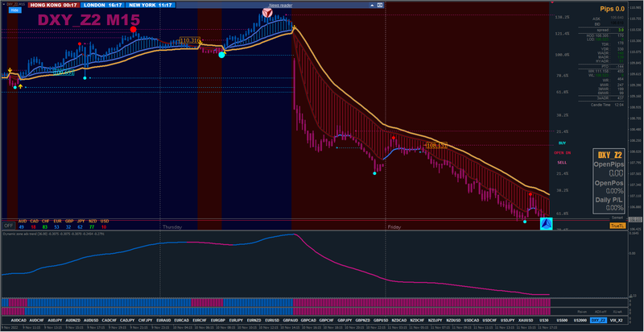Switch chart to US30 symbol
Viewport: 644px width, 332px height.
tap(543, 320)
